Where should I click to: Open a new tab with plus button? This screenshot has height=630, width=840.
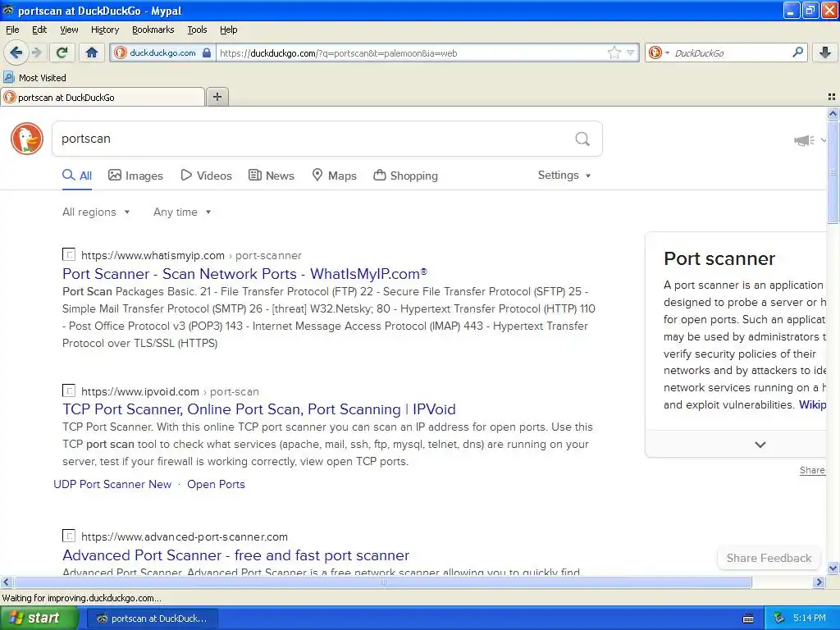tap(217, 97)
